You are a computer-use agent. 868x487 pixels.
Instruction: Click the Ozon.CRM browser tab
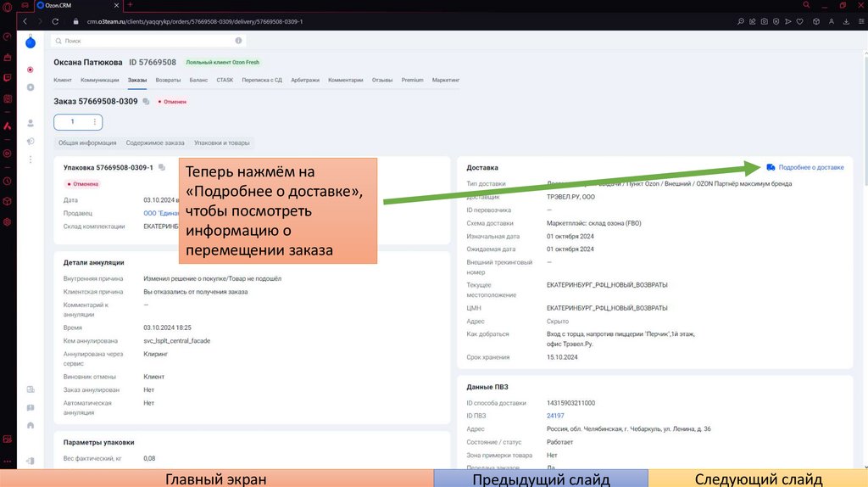[78, 5]
